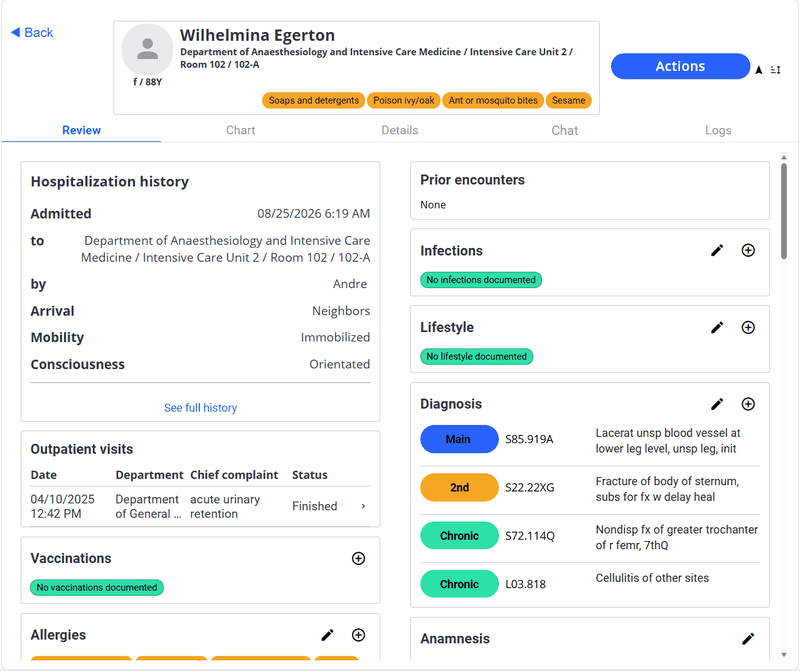This screenshot has height=671, width=800.
Task: Edit Infections with the pencil icon
Action: click(717, 250)
